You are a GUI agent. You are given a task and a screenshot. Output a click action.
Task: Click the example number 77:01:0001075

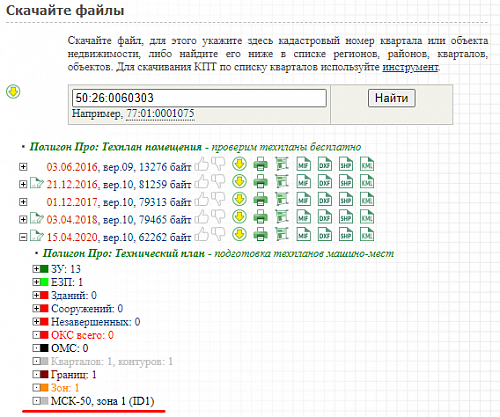tap(160, 113)
